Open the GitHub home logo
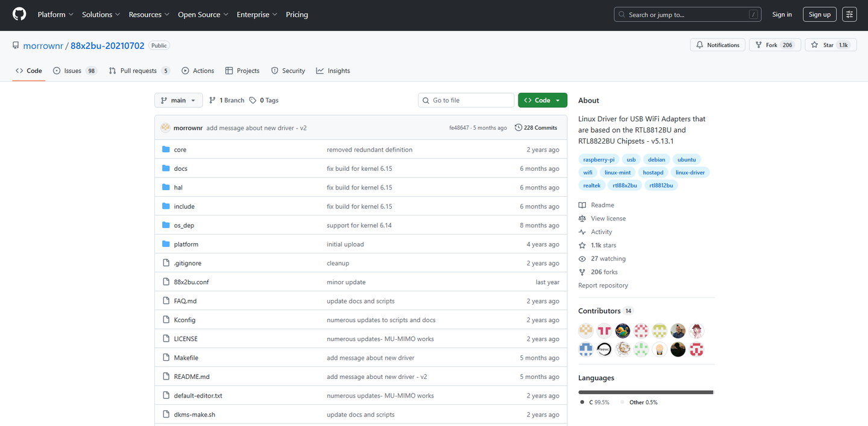Screen dimensions: 868x426 coord(19,14)
